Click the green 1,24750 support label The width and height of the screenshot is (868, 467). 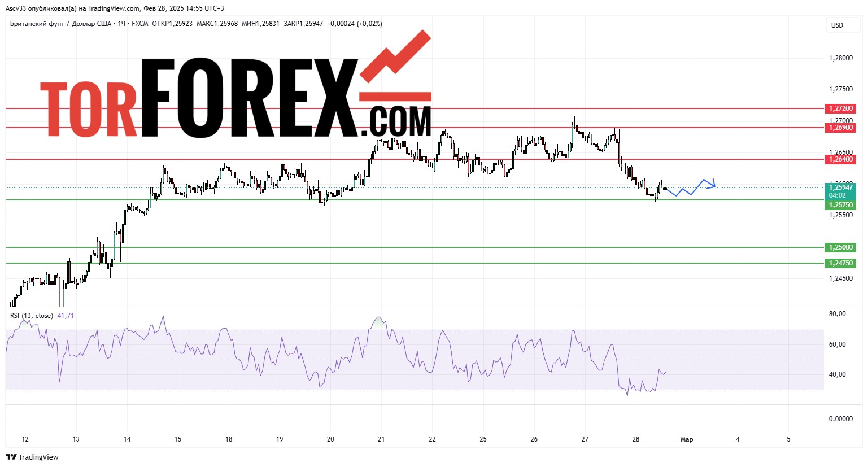tap(840, 263)
